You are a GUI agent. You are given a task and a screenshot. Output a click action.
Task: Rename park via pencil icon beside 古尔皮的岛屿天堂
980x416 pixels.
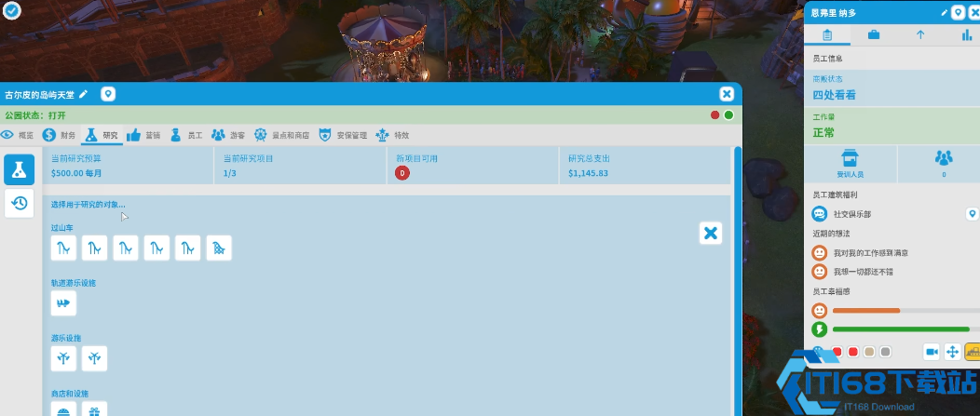tap(83, 94)
